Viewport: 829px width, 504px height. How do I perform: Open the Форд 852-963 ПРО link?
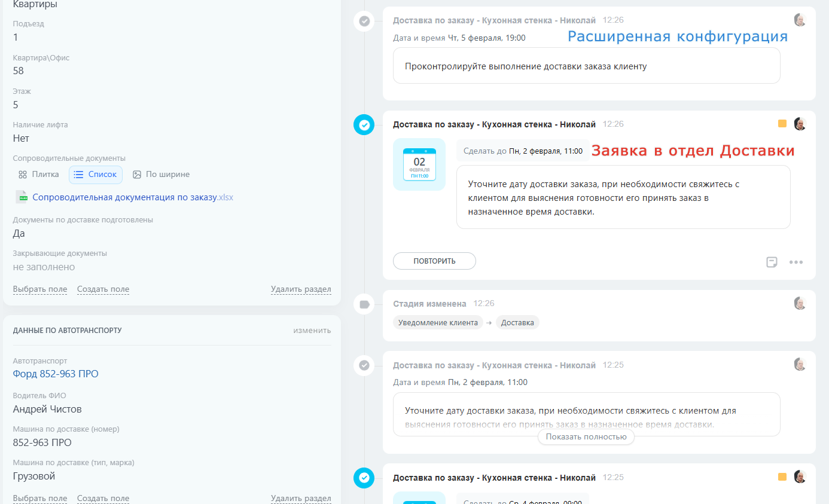click(x=56, y=374)
